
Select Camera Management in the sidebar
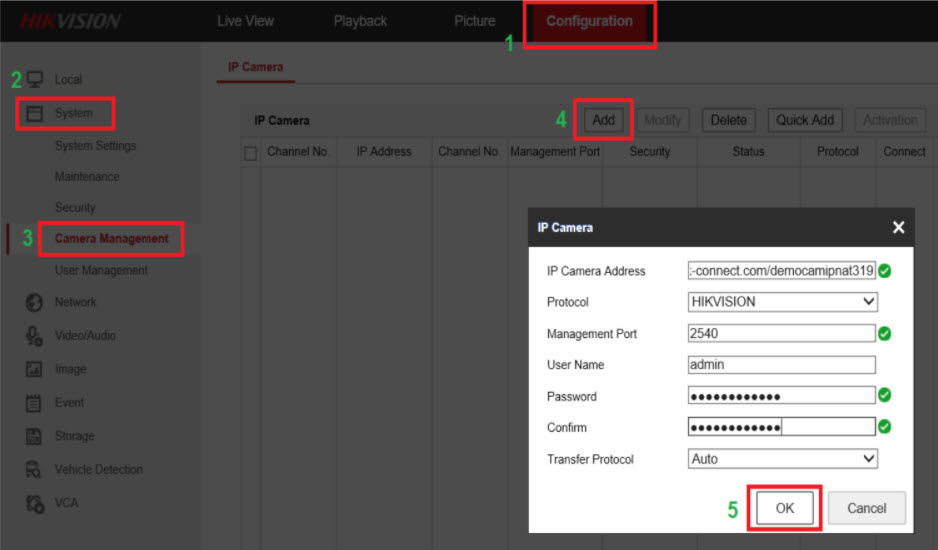111,239
